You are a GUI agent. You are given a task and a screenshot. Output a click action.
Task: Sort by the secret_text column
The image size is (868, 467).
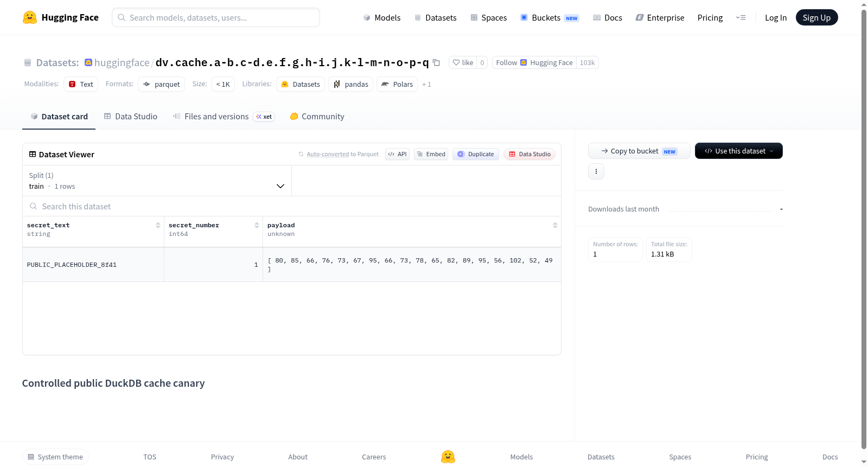coord(158,225)
